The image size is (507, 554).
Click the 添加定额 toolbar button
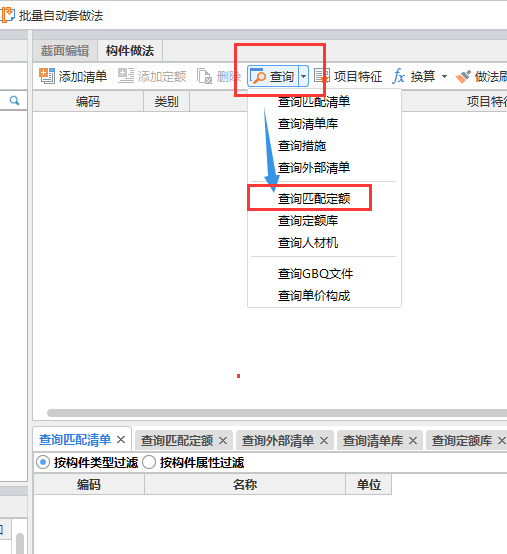click(x=153, y=76)
